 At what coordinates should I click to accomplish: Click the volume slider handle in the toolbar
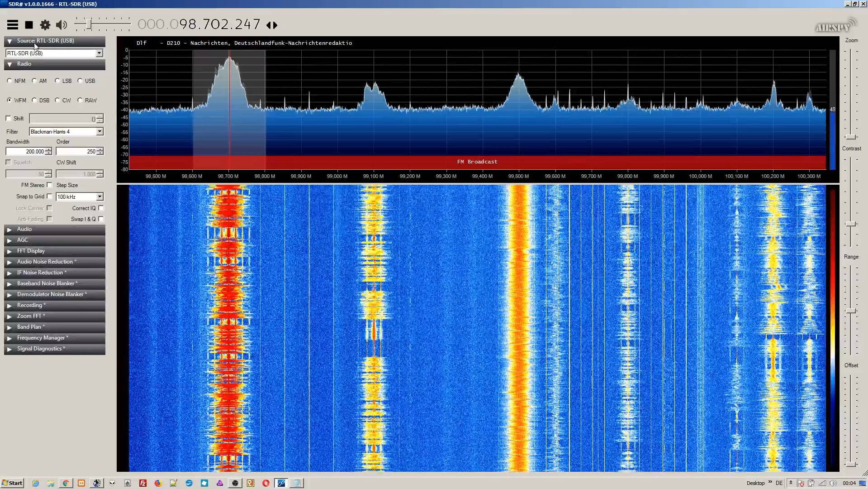[x=89, y=24]
